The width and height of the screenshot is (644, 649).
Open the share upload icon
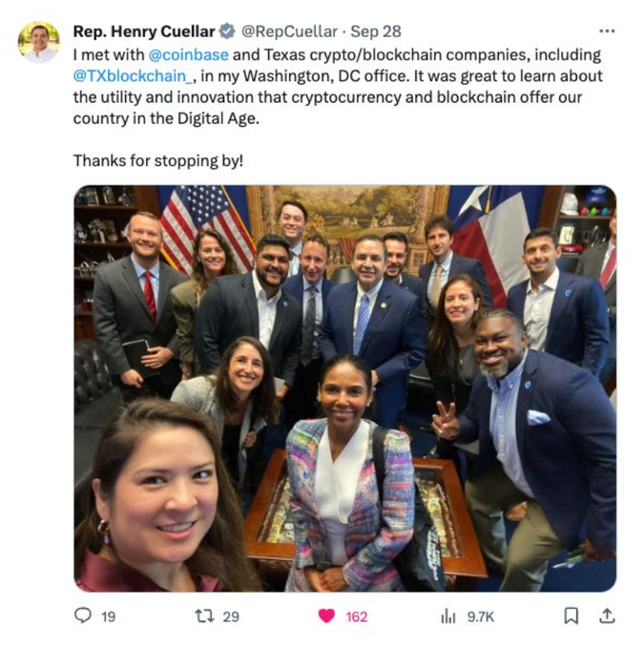pyautogui.click(x=607, y=616)
